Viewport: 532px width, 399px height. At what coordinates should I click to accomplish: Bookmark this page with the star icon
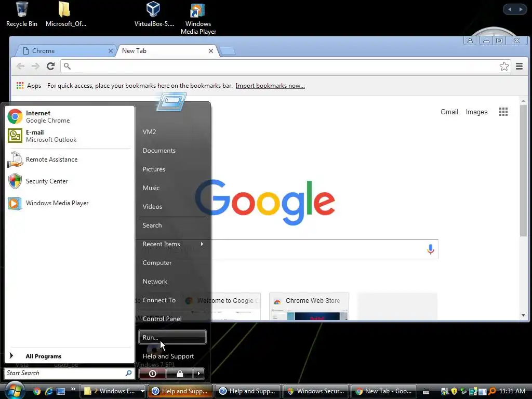coord(504,66)
